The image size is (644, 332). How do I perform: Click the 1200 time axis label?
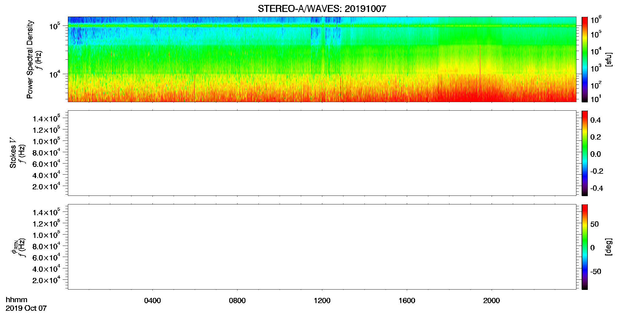pos(322,301)
